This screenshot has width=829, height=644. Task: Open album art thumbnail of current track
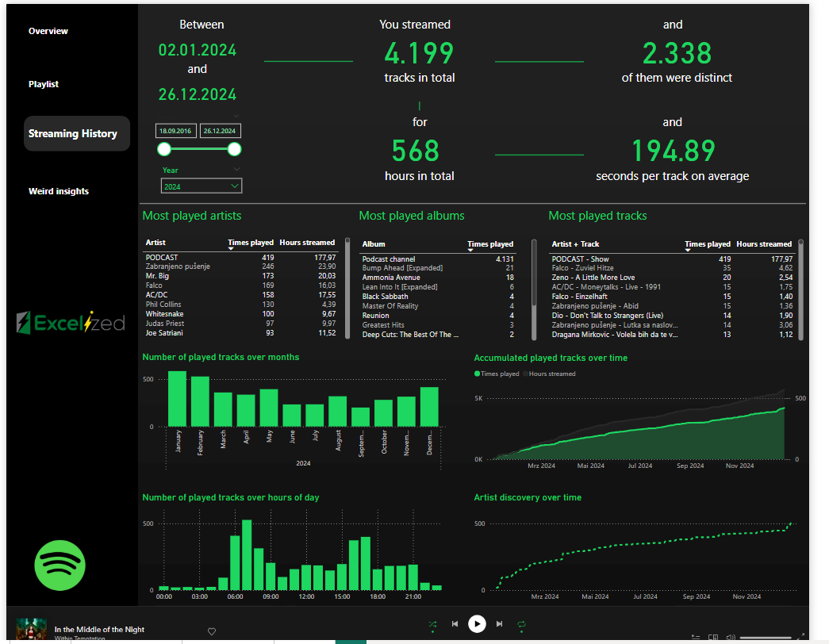(x=31, y=629)
